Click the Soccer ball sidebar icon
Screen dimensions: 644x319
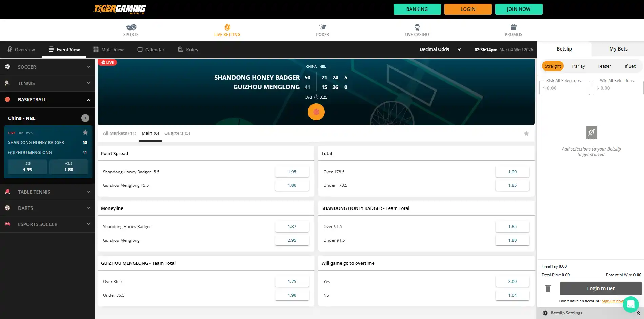click(7, 67)
